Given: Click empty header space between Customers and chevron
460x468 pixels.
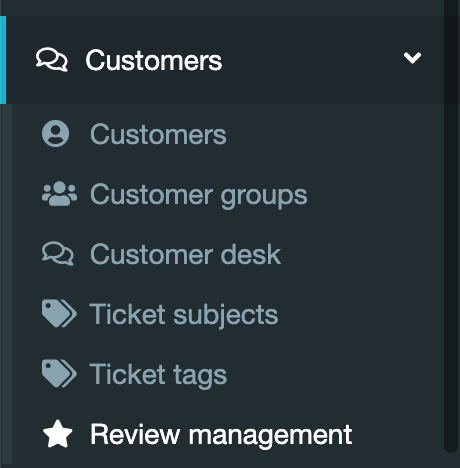Looking at the screenshot, I should tap(313, 60).
